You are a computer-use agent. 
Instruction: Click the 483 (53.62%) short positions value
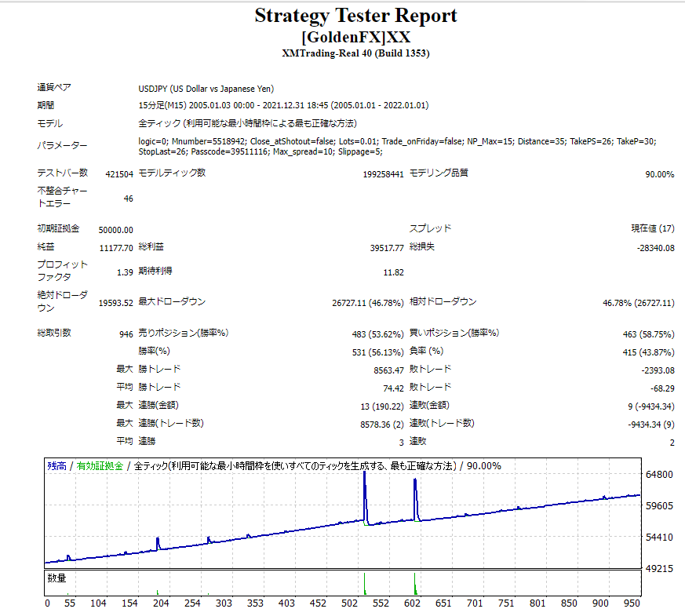(378, 334)
